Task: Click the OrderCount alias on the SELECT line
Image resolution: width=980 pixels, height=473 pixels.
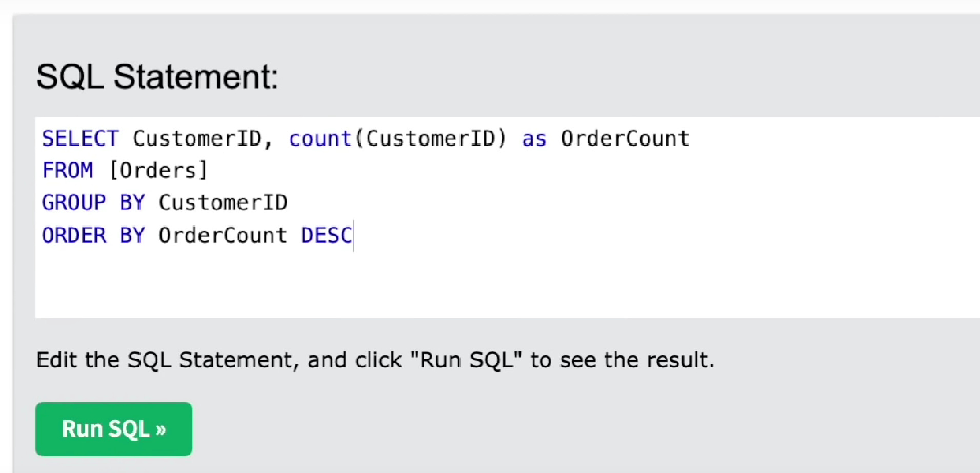Action: coord(625,138)
